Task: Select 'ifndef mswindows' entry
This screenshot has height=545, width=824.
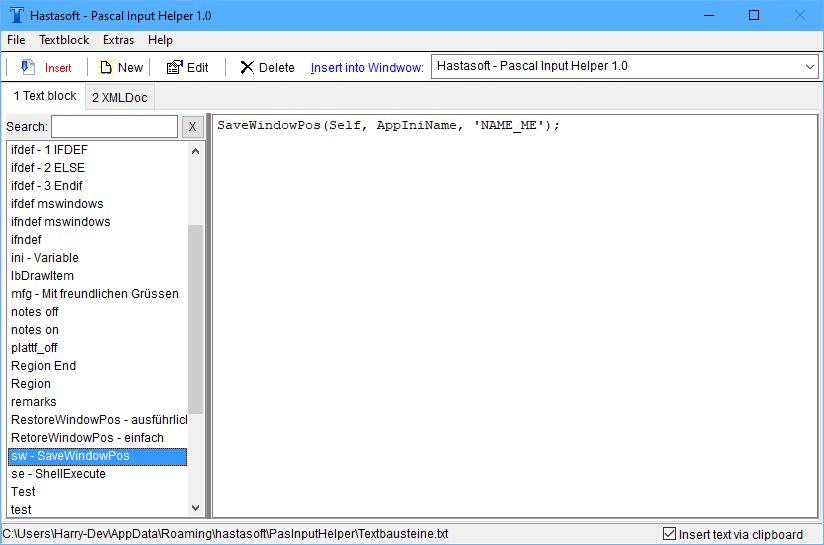Action: (x=98, y=222)
